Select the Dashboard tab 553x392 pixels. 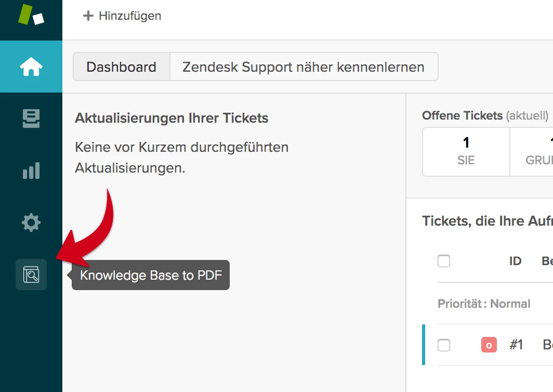click(x=121, y=67)
